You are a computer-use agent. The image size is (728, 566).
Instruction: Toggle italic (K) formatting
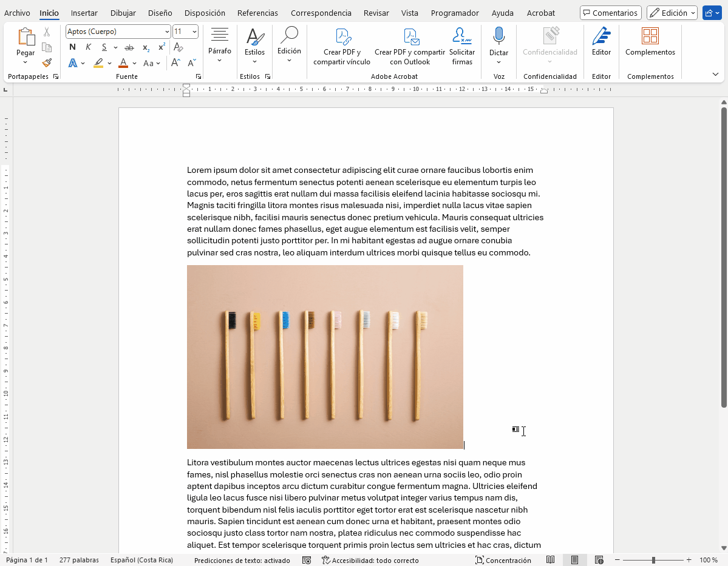(x=88, y=47)
